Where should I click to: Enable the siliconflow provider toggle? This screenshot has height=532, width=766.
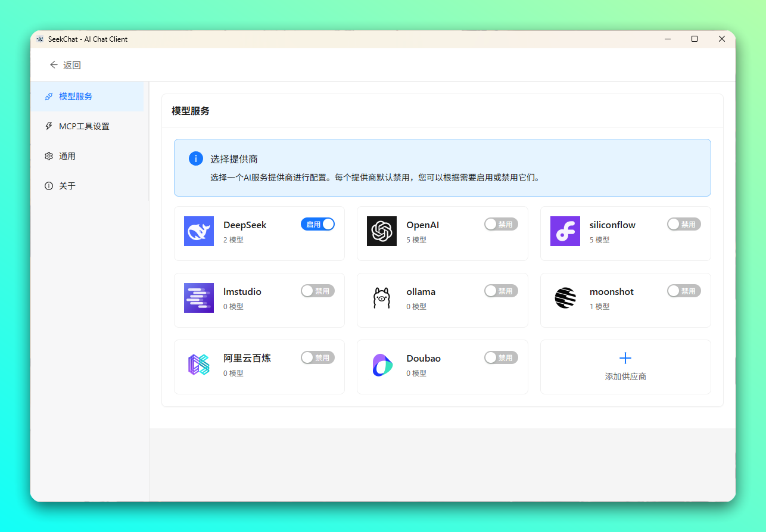(684, 224)
